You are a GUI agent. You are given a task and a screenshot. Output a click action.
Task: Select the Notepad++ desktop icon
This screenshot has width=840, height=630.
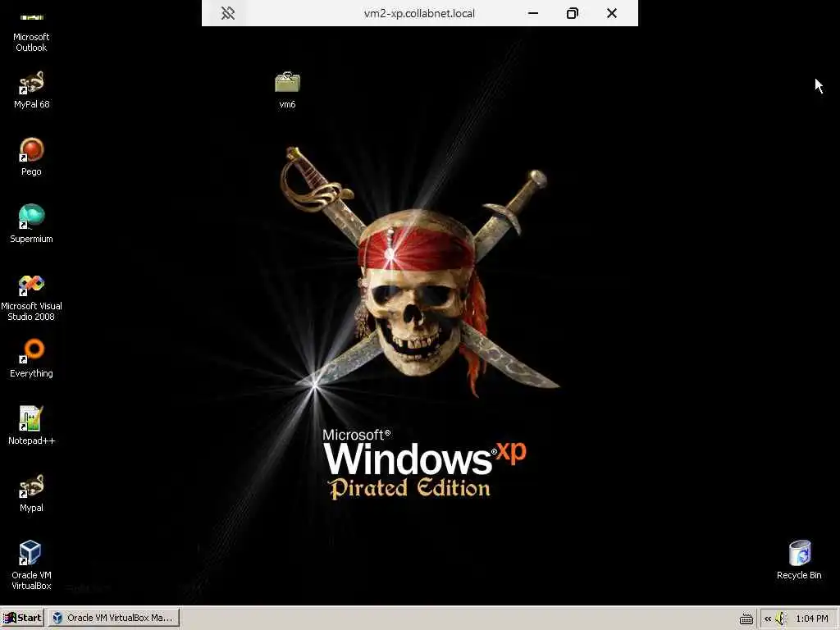coord(31,426)
